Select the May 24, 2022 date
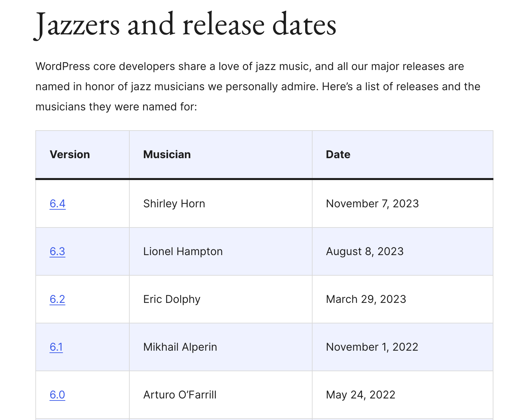 [x=361, y=395]
